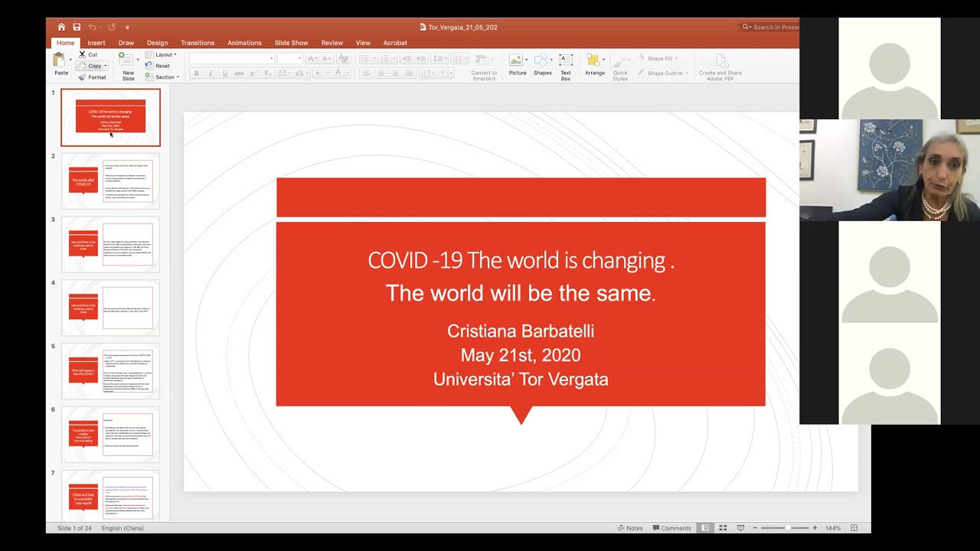Toggle Bold formatting
The image size is (980, 551).
point(197,73)
